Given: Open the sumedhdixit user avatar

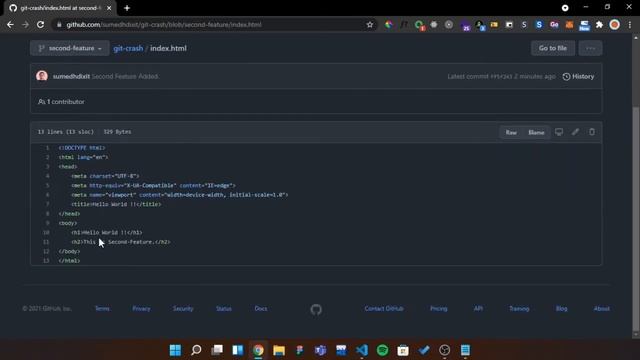Looking at the screenshot, I should pos(42,76).
